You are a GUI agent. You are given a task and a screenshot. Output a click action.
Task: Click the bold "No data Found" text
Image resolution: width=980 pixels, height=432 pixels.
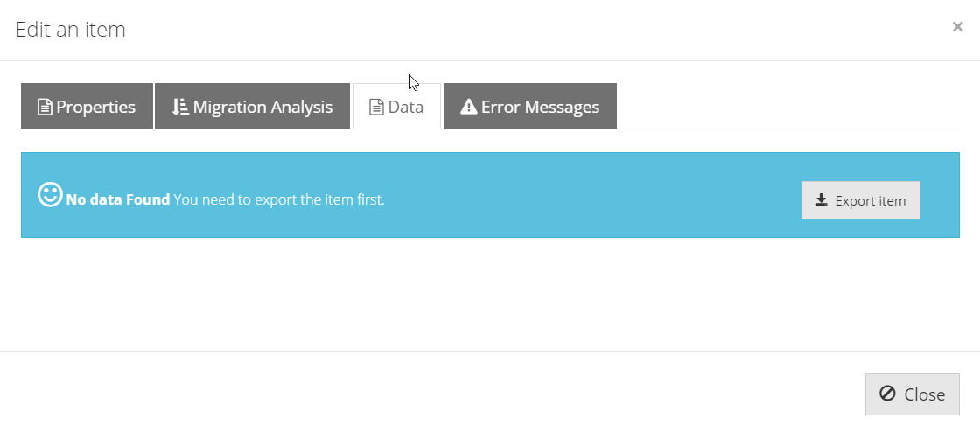118,199
